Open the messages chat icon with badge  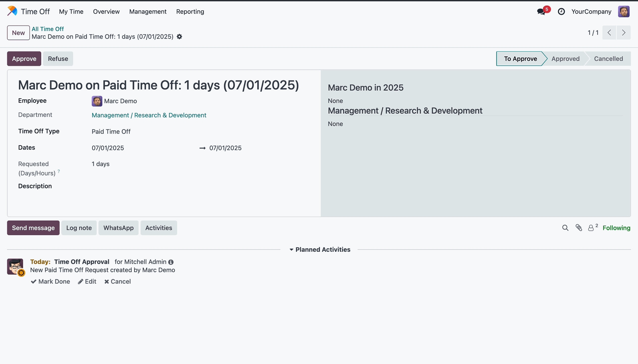click(541, 12)
